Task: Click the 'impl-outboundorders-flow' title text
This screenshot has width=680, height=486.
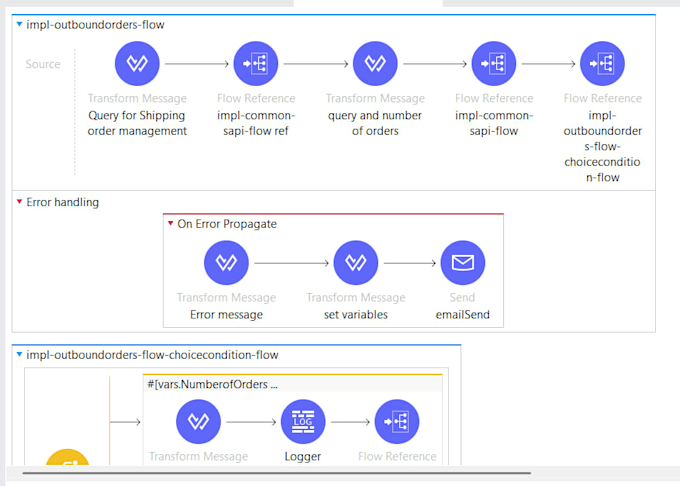Action: 95,25
